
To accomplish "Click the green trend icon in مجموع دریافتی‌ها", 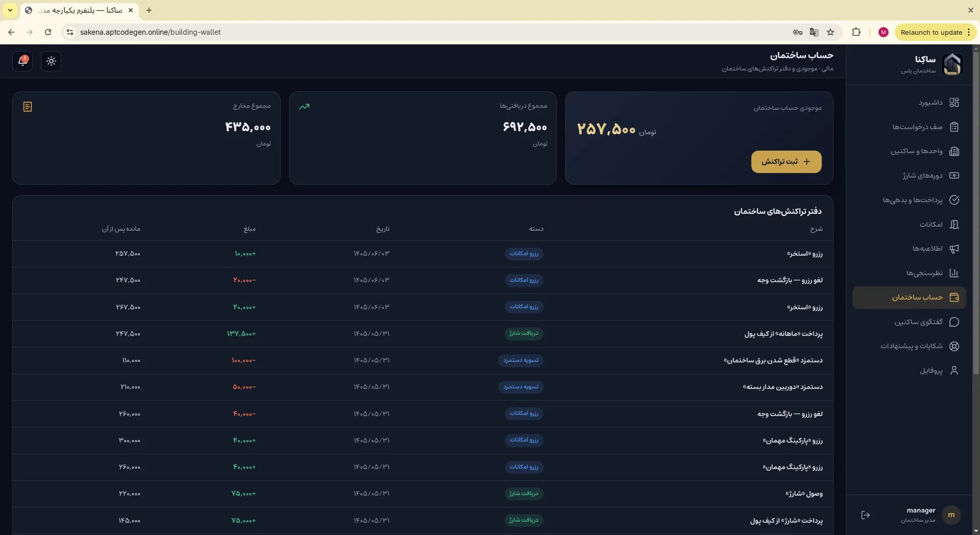I will pos(304,107).
